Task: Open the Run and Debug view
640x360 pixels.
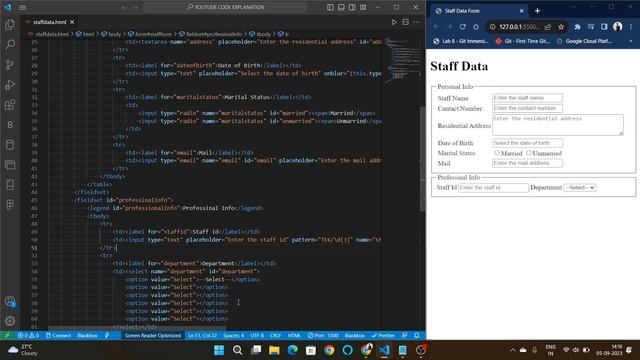Action: click(10, 84)
